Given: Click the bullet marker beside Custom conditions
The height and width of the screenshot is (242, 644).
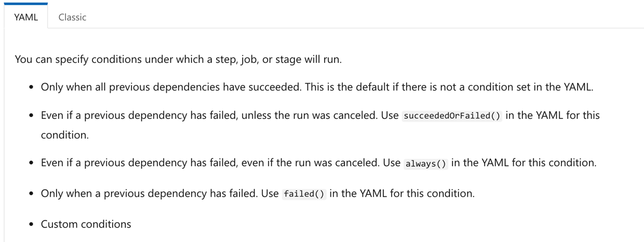Looking at the screenshot, I should tap(32, 225).
